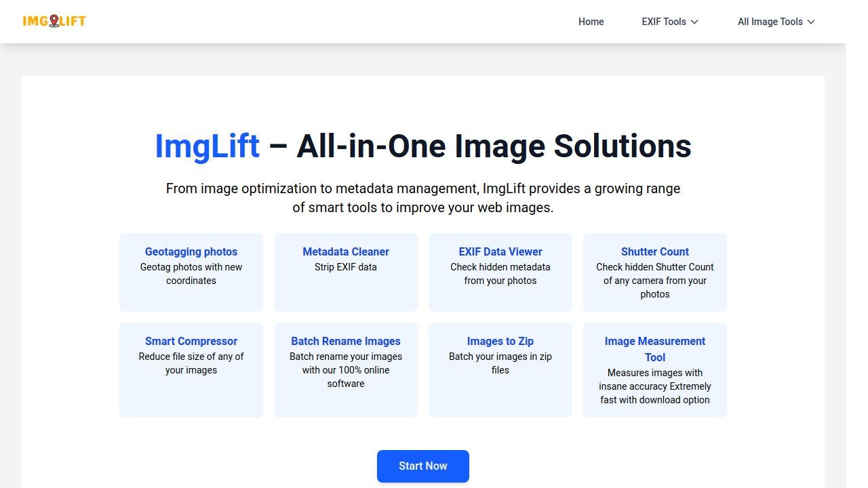Click the Start Now button

(423, 466)
